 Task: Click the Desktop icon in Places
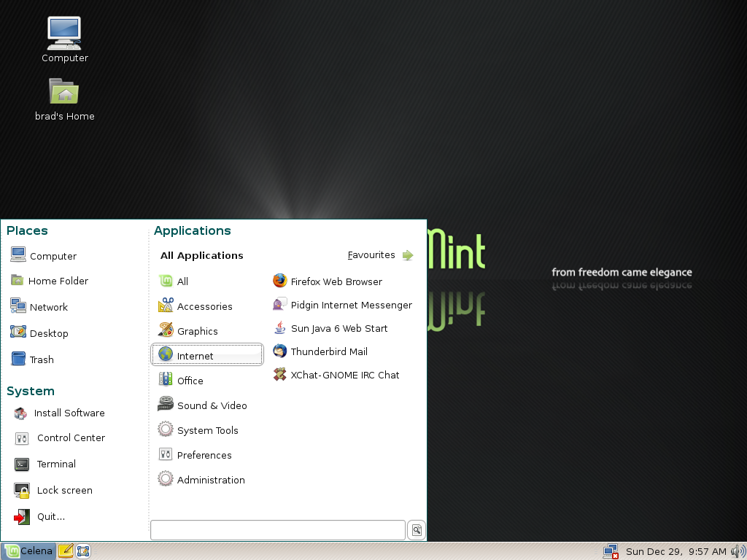(18, 332)
